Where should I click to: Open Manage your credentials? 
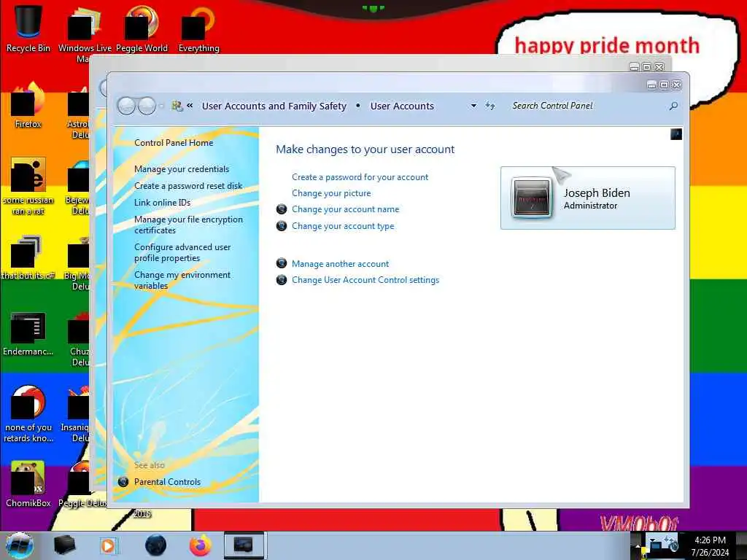pyautogui.click(x=182, y=169)
